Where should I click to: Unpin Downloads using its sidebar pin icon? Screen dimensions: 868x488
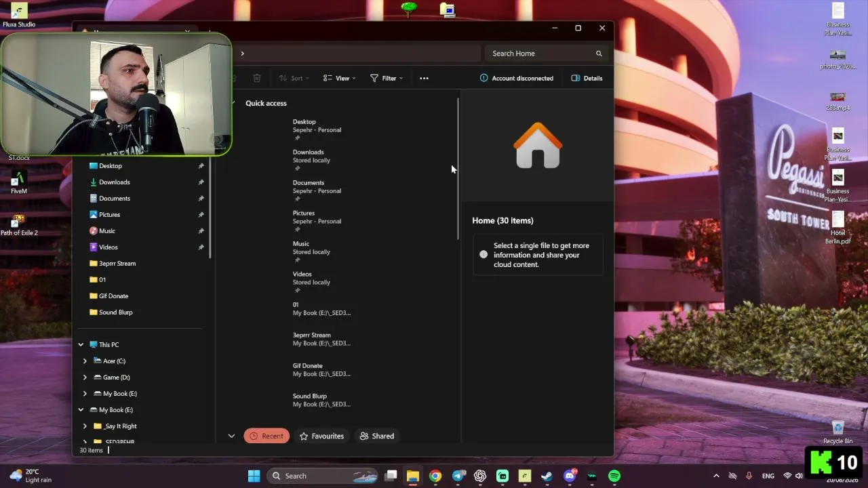[201, 182]
